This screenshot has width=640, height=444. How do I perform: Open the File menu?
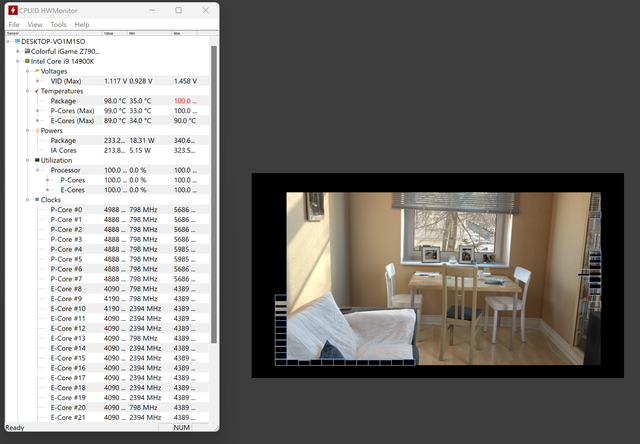14,24
